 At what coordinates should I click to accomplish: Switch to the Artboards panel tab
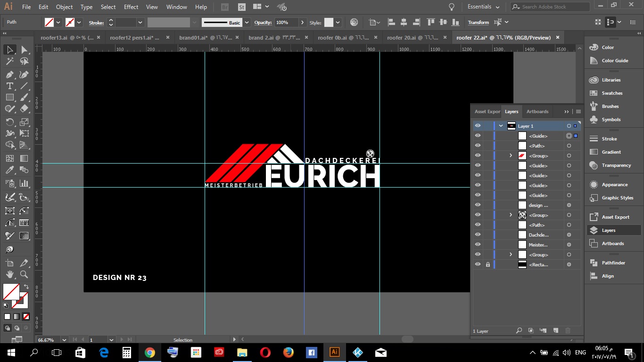pyautogui.click(x=537, y=112)
